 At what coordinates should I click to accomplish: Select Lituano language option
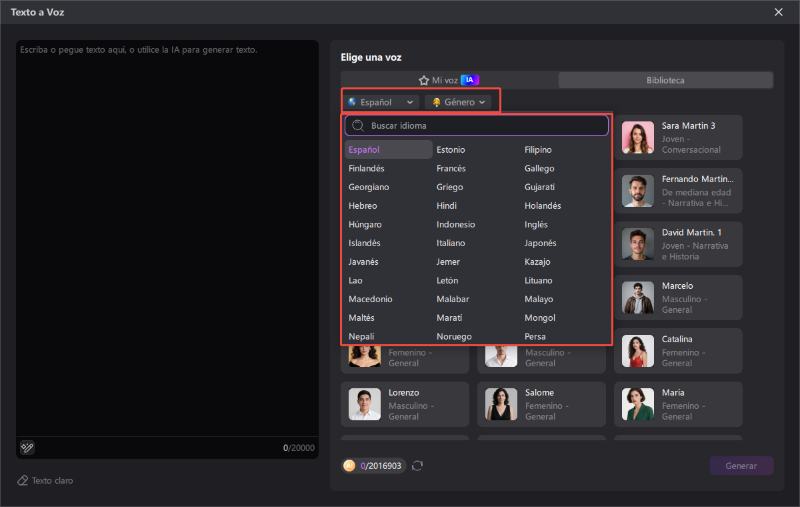[x=538, y=281]
